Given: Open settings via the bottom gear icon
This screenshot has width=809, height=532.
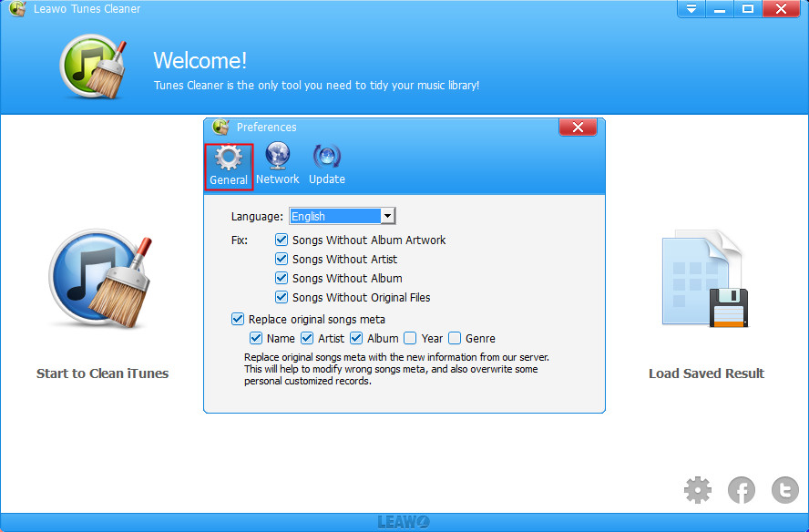Looking at the screenshot, I should [x=698, y=490].
